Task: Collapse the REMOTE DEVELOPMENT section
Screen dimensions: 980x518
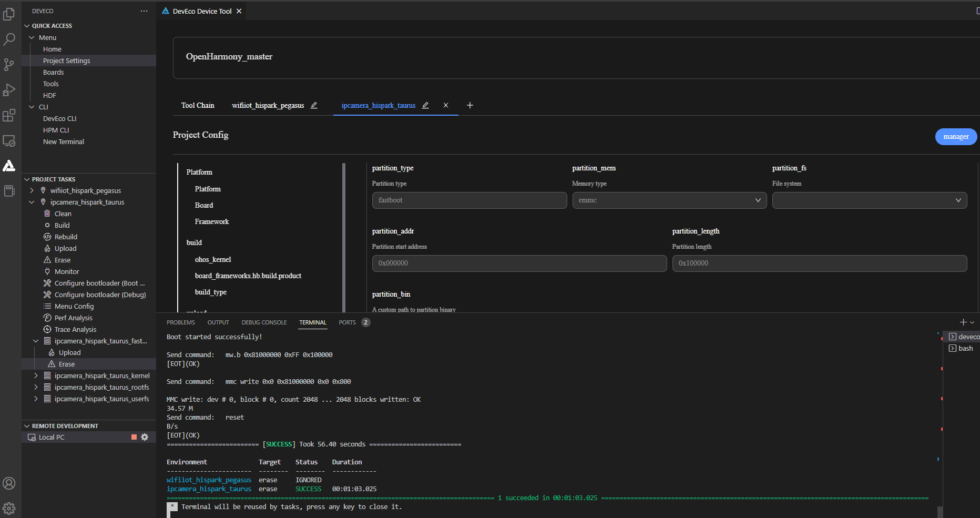Action: (x=27, y=426)
